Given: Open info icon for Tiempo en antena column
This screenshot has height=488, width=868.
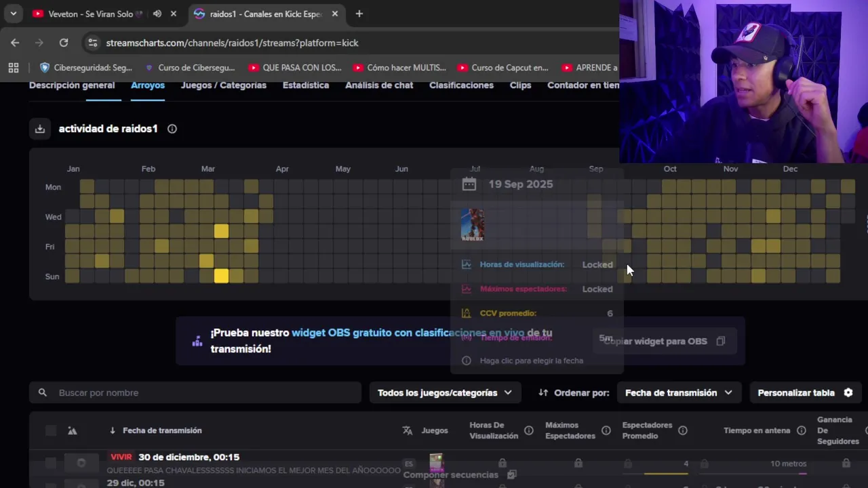Looking at the screenshot, I should pyautogui.click(x=802, y=430).
